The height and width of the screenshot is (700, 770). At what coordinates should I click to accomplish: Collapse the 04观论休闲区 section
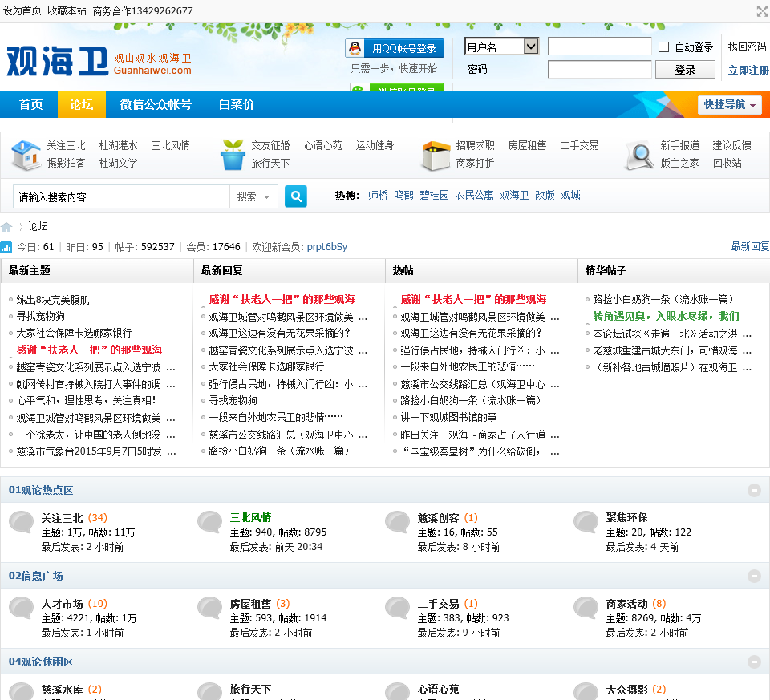754,662
